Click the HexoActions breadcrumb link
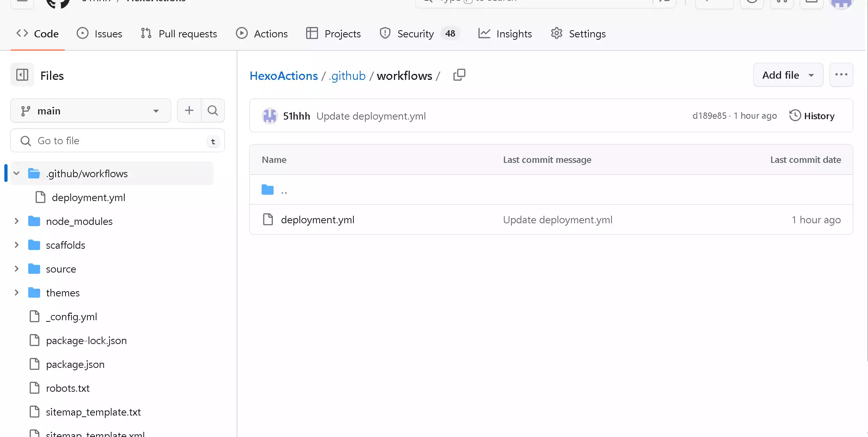The height and width of the screenshot is (437, 868). [284, 76]
